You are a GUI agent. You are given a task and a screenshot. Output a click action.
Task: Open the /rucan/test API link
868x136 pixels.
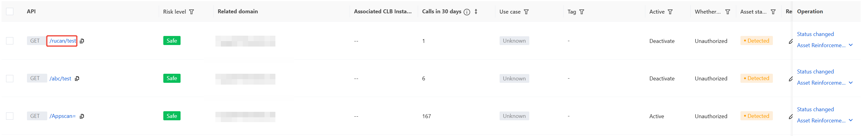click(63, 41)
